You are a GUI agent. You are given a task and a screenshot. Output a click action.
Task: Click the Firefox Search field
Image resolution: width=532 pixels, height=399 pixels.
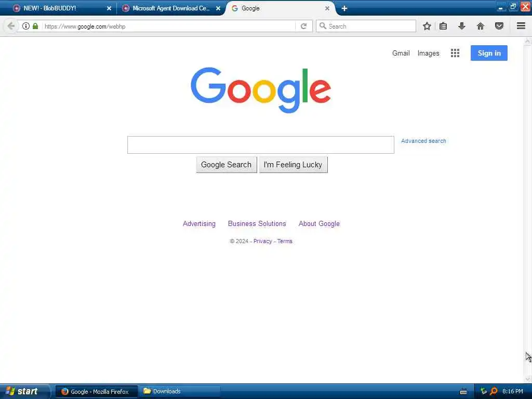[x=366, y=26]
